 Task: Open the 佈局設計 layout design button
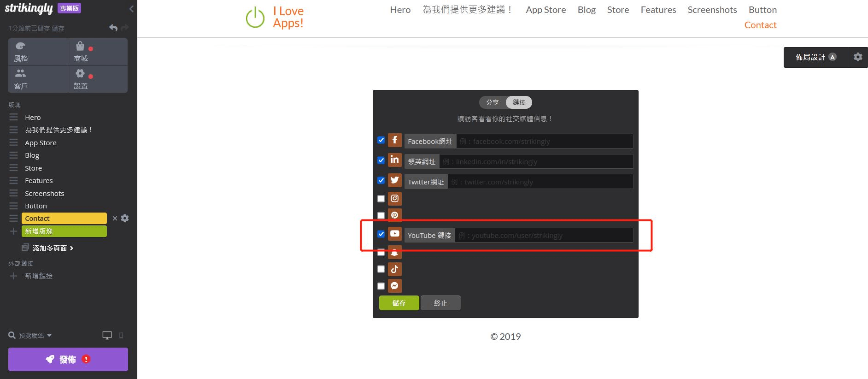pos(815,57)
